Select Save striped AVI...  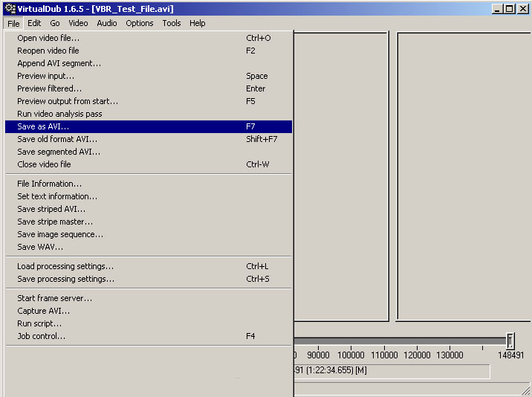[149, 209]
